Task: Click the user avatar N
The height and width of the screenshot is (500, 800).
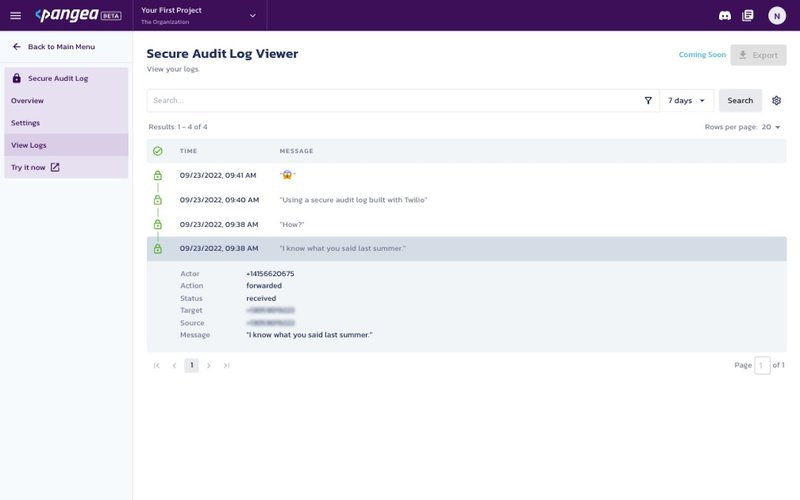Action: click(x=777, y=15)
